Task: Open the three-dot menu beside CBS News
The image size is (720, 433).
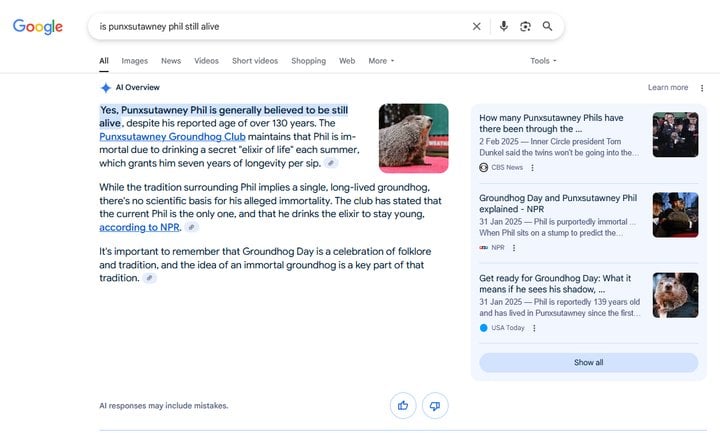Action: coord(532,168)
